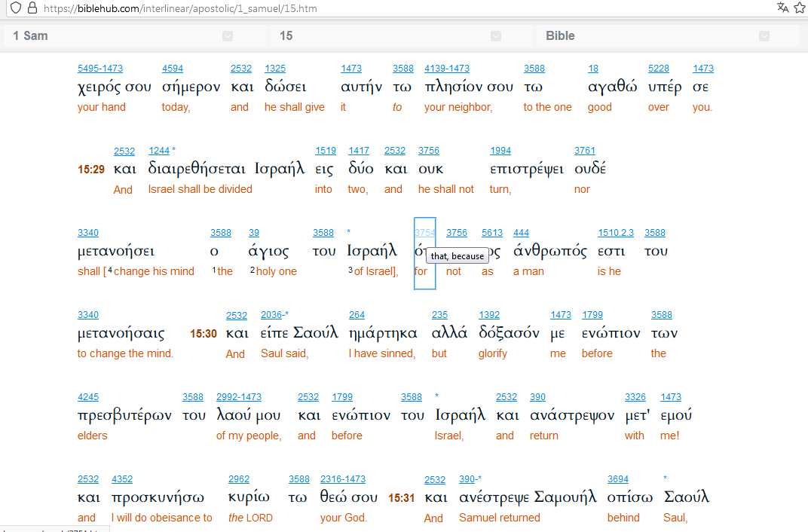Open link 3756 above 'not'

pyautogui.click(x=457, y=233)
